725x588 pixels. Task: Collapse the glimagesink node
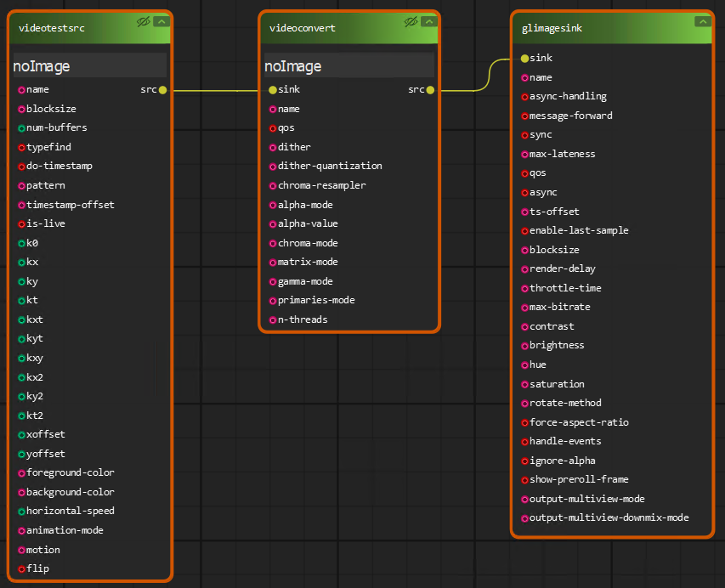[702, 21]
